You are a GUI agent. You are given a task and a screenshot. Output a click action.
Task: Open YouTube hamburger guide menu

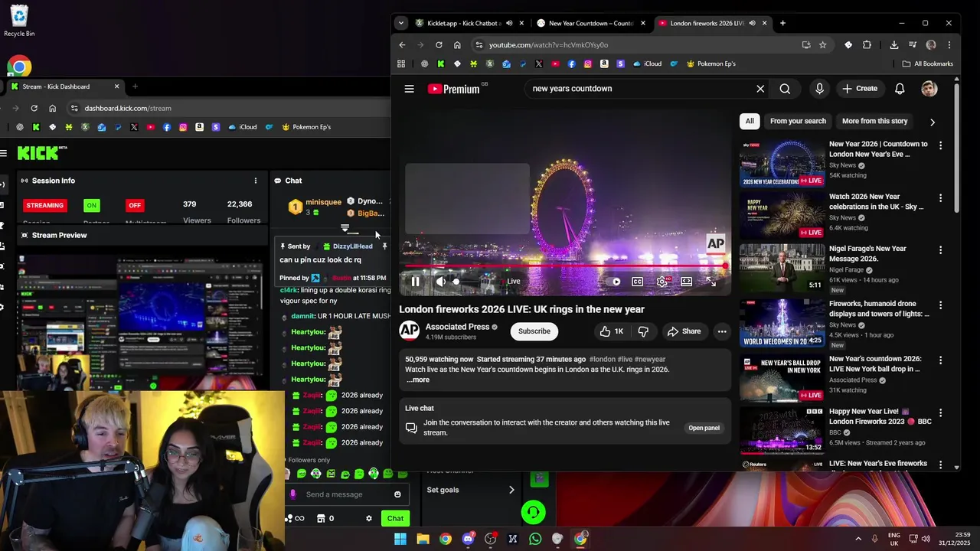pos(410,89)
